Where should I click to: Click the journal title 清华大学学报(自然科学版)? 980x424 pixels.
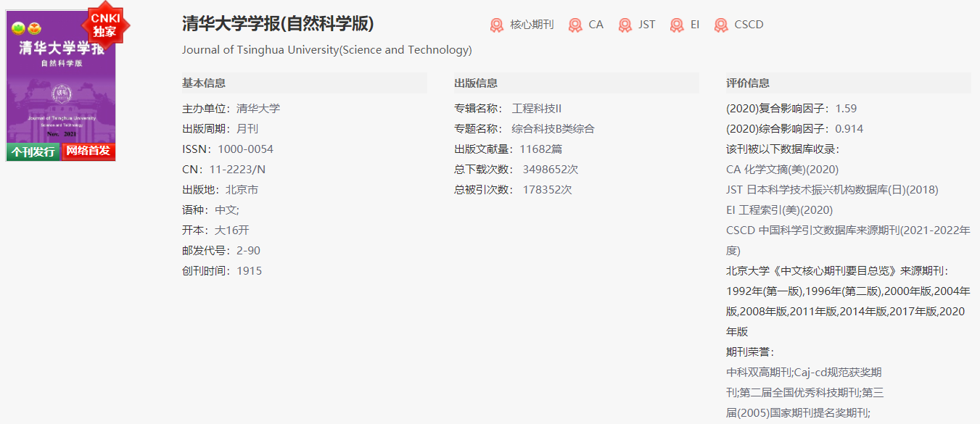(x=278, y=24)
